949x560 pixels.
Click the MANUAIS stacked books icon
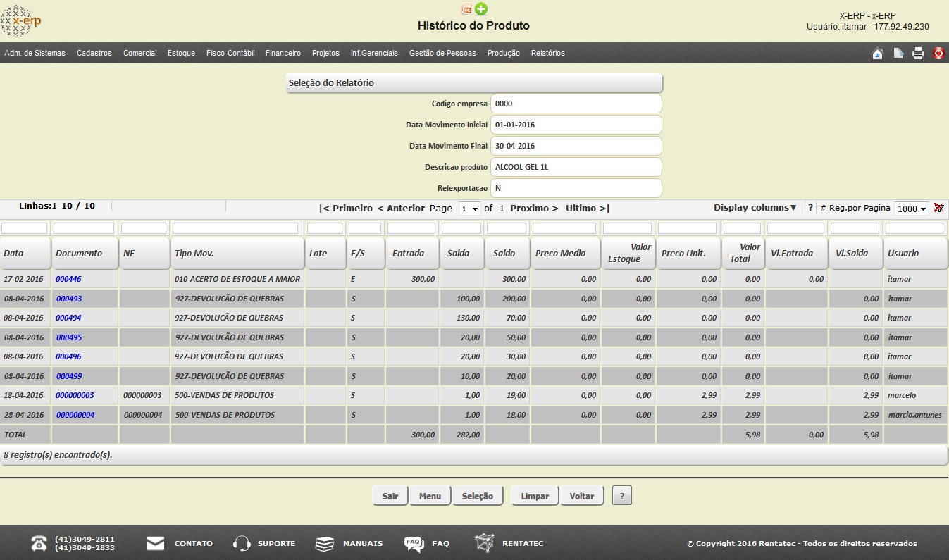(324, 543)
